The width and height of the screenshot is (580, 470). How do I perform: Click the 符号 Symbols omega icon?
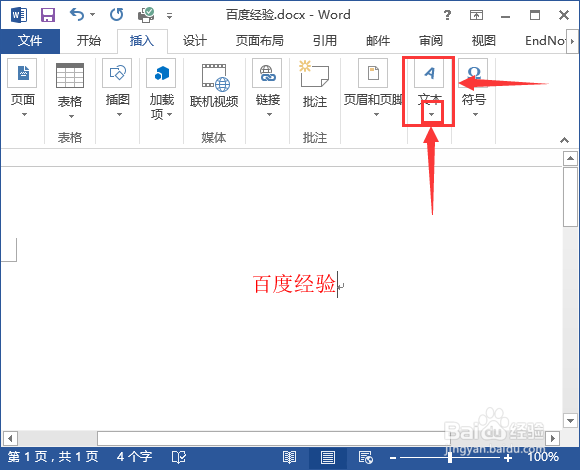[x=473, y=73]
